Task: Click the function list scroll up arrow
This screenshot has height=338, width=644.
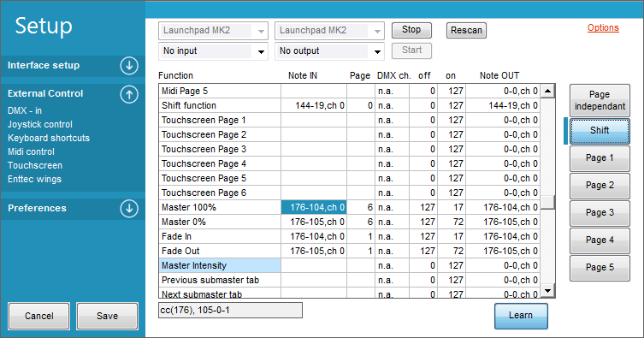Action: click(547, 91)
